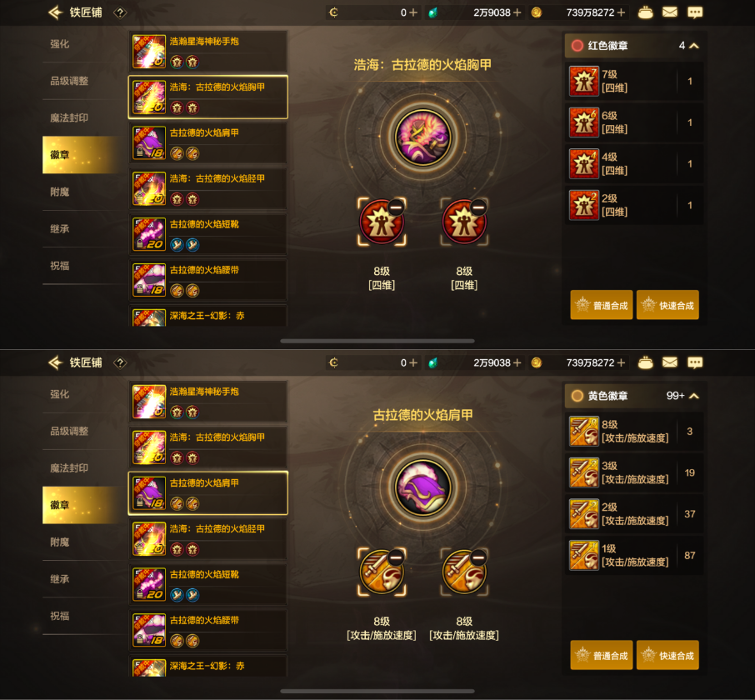
Task: Collapse the 红色徽章 list chevron
Action: (694, 46)
